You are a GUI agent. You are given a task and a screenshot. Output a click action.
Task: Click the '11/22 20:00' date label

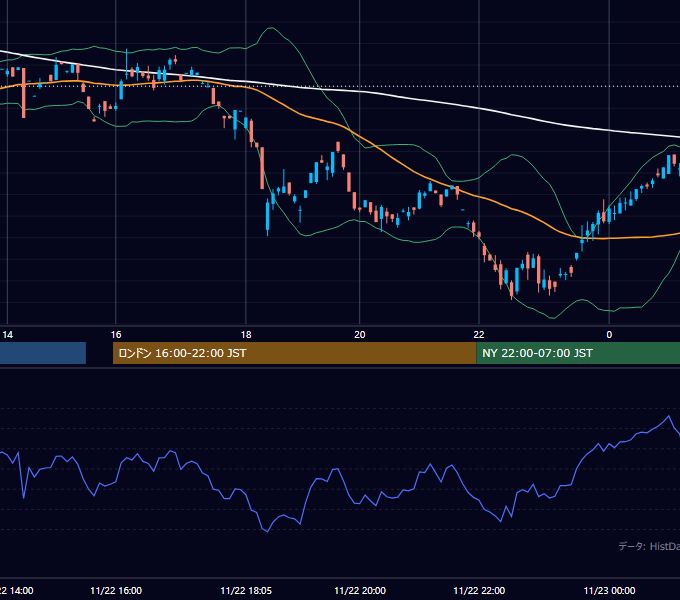(x=360, y=590)
